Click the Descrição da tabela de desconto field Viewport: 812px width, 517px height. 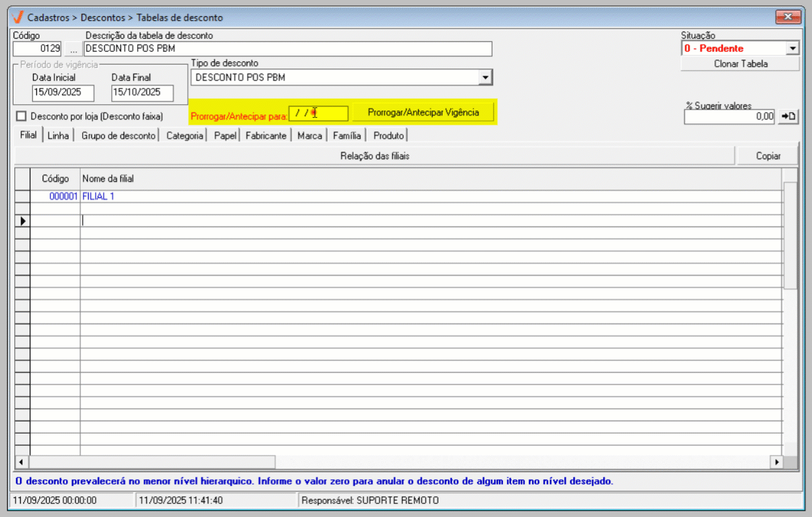coord(288,48)
